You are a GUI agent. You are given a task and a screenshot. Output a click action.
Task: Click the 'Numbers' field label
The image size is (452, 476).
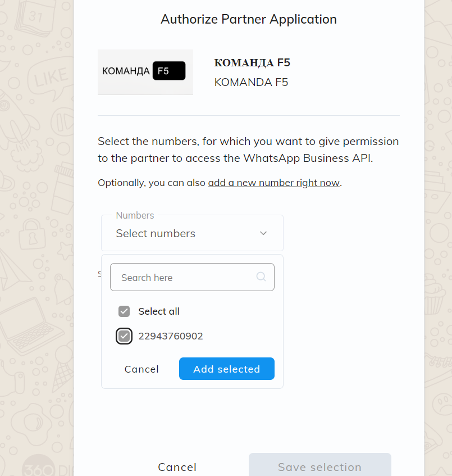(x=135, y=215)
